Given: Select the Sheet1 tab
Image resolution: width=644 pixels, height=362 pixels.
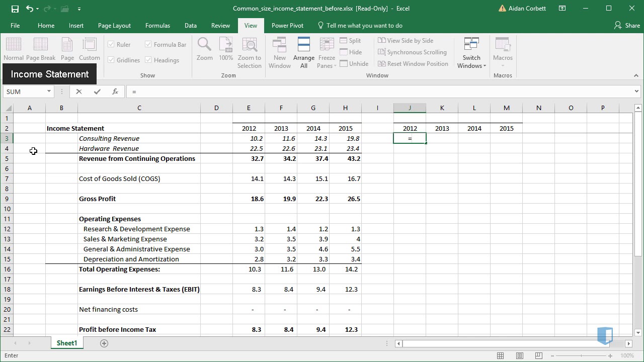Looking at the screenshot, I should tap(66, 343).
